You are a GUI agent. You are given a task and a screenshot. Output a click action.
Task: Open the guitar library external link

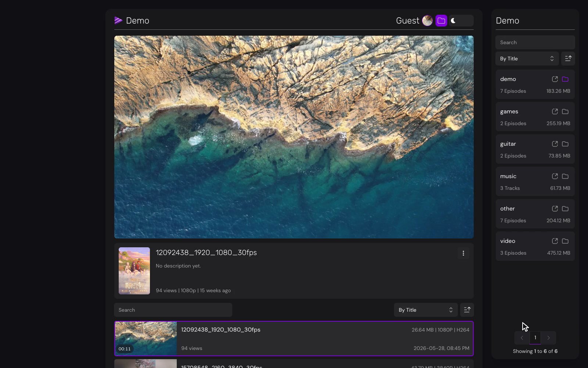[x=555, y=144]
